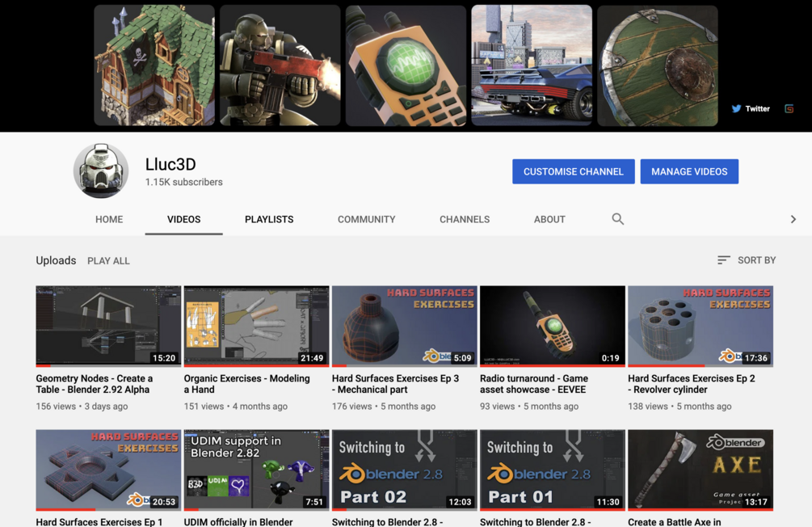812x527 pixels.
Task: Click the 1.15K subscribers text
Action: click(184, 182)
